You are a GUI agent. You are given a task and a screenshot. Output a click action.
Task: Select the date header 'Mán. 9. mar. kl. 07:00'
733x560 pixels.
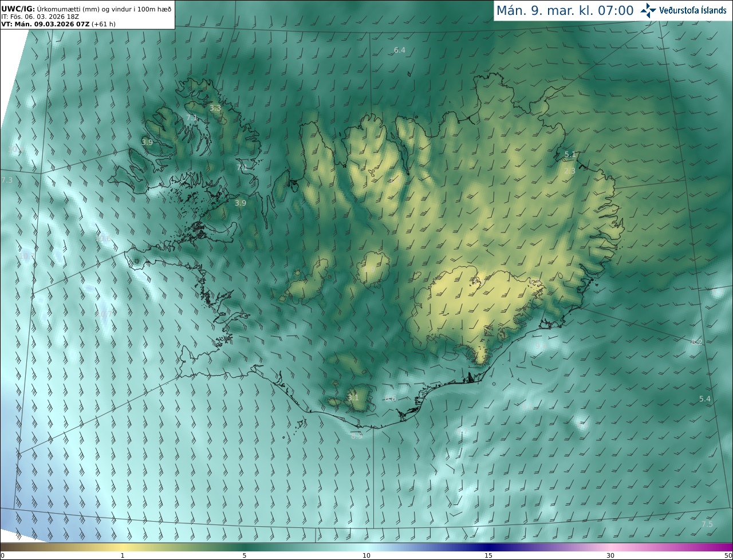565,10
